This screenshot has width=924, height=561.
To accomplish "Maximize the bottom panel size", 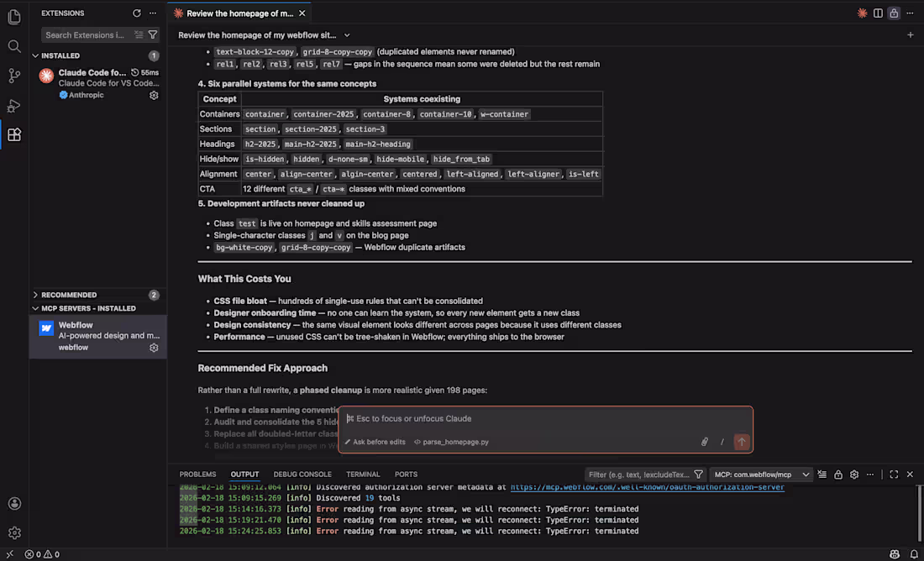I will click(894, 474).
